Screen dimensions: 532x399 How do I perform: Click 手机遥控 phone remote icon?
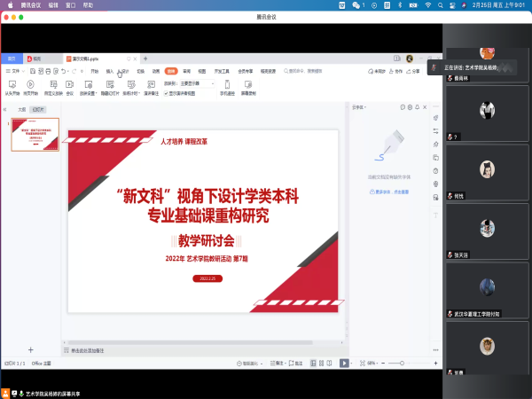(x=227, y=85)
